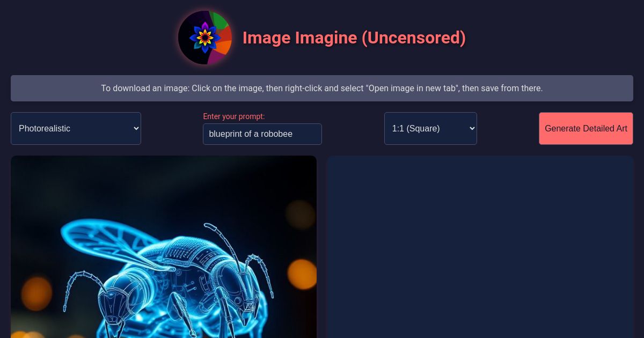Click the empty image placeholder panel on the right

coord(480,247)
